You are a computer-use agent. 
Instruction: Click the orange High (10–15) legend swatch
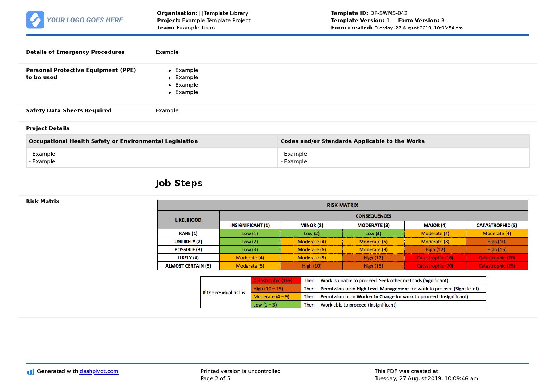[x=276, y=289]
